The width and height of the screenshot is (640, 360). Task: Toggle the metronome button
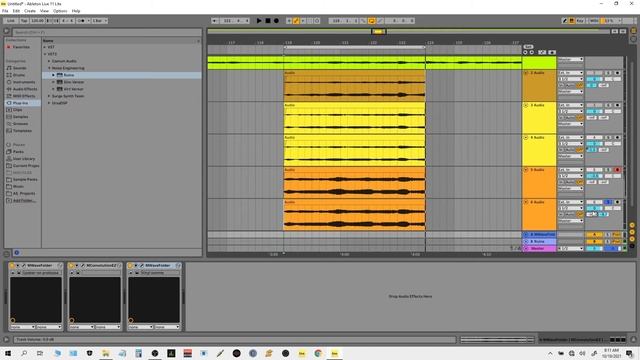pyautogui.click(x=81, y=21)
